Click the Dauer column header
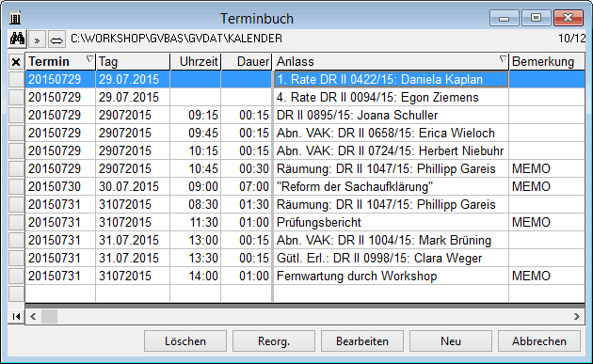 click(247, 62)
